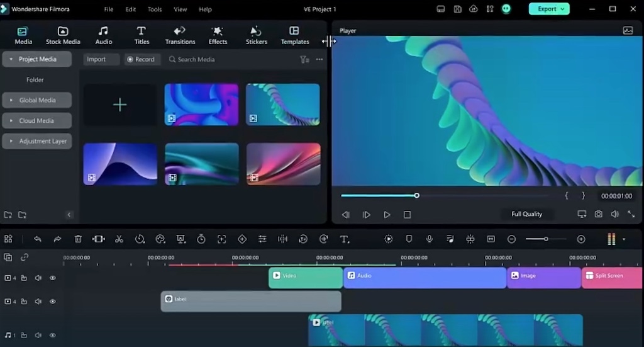Hide the top video track with eye icon
The width and height of the screenshot is (644, 347).
point(53,278)
